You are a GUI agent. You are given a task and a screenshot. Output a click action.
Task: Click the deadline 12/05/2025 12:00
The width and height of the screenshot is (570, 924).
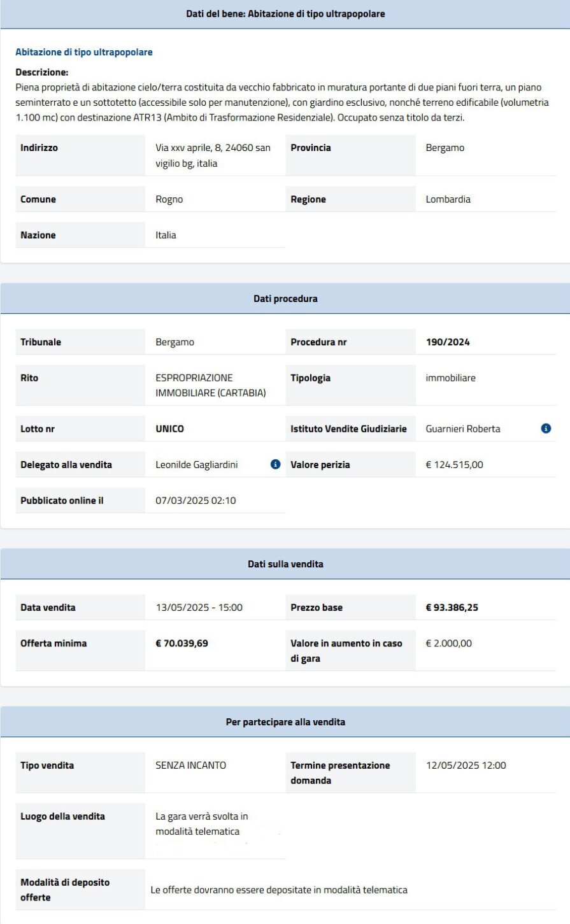coord(466,765)
